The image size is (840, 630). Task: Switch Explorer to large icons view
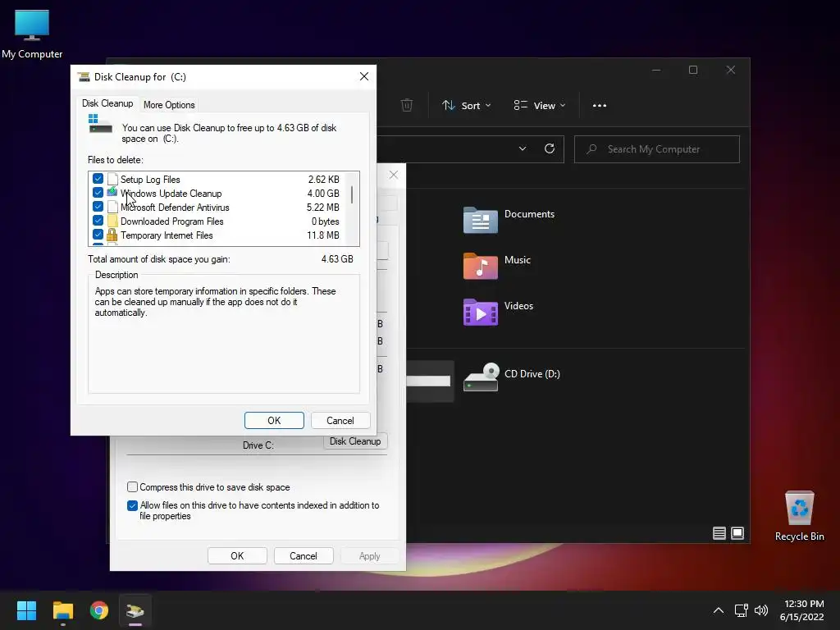coord(737,533)
